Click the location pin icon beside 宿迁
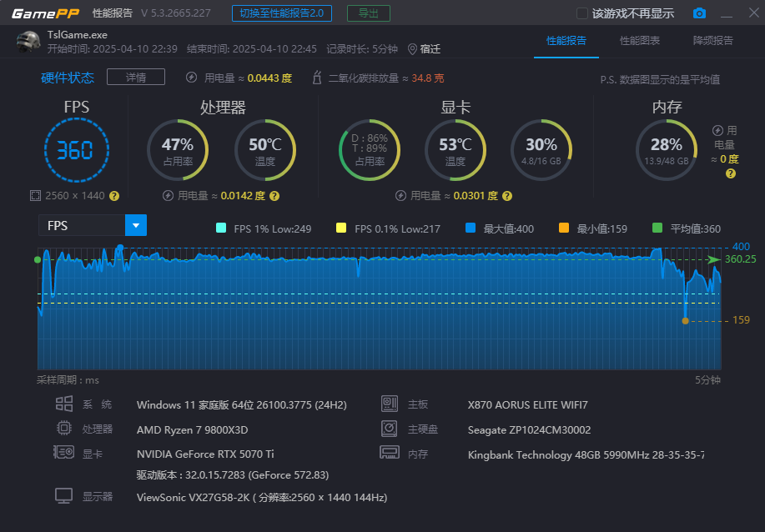 tap(412, 49)
